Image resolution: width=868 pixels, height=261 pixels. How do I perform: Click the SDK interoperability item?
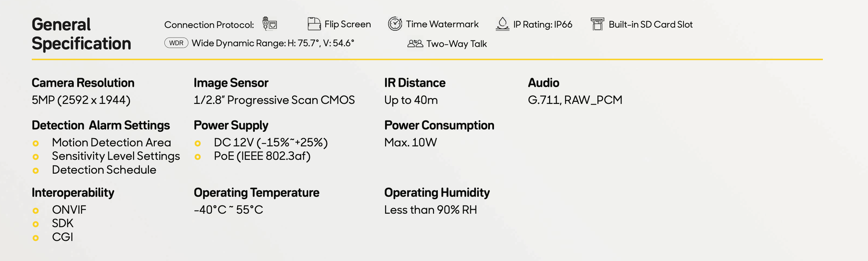(x=63, y=223)
